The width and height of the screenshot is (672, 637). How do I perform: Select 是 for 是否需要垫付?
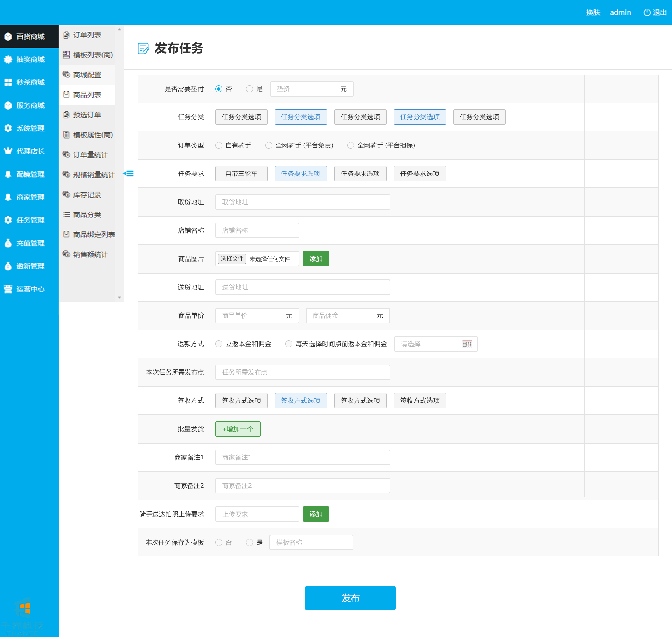click(x=250, y=89)
